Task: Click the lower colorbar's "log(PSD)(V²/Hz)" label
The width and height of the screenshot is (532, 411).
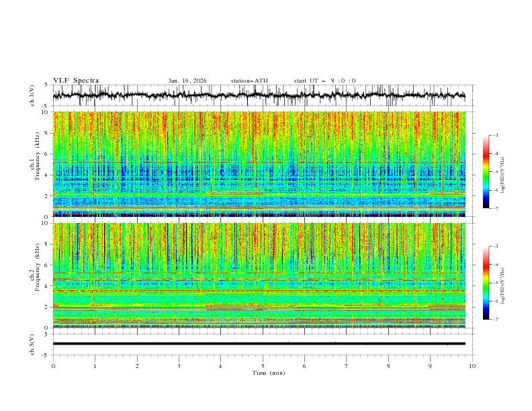Action: (x=502, y=286)
